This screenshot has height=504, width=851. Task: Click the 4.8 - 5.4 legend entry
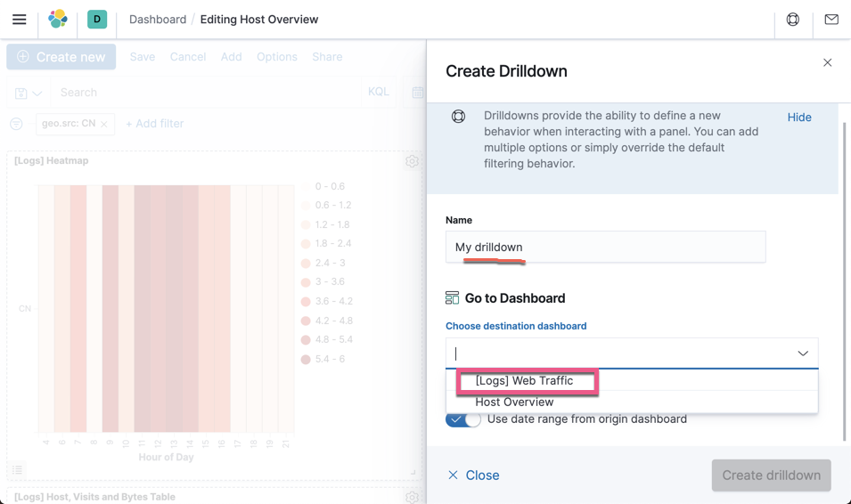[x=327, y=339]
